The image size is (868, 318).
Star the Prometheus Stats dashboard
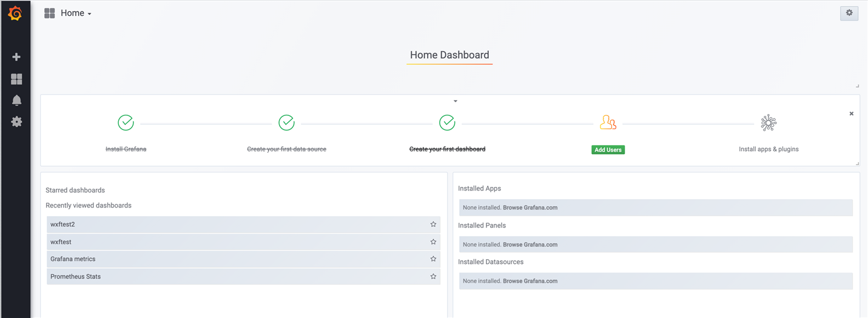click(433, 276)
